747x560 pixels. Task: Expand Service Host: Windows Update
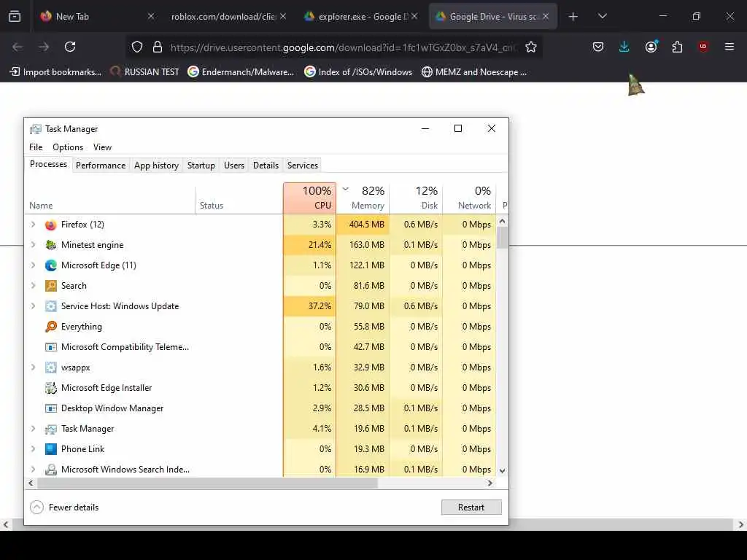33,306
